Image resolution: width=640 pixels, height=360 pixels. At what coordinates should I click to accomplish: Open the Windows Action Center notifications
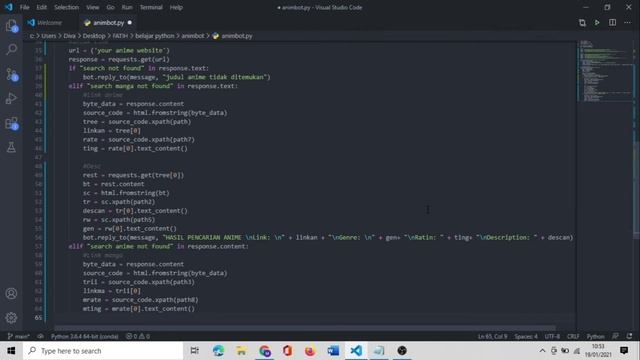pyautogui.click(x=624, y=351)
